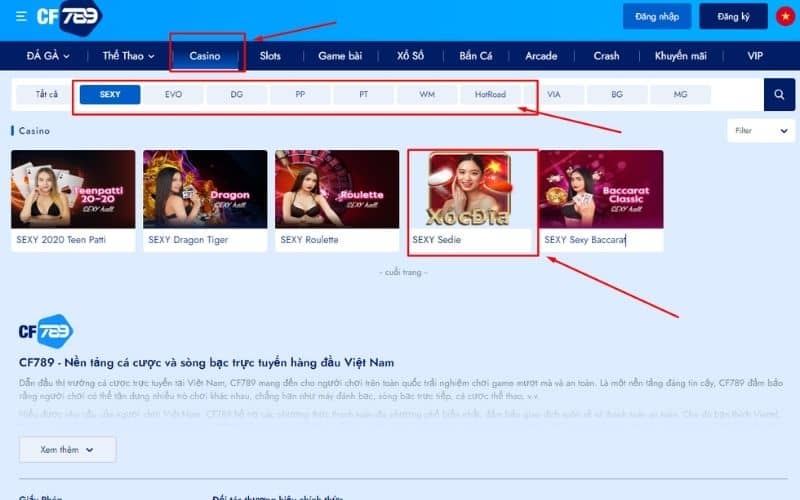The height and width of the screenshot is (500, 800).
Task: Click the Đăng nhập button
Action: pyautogui.click(x=657, y=16)
